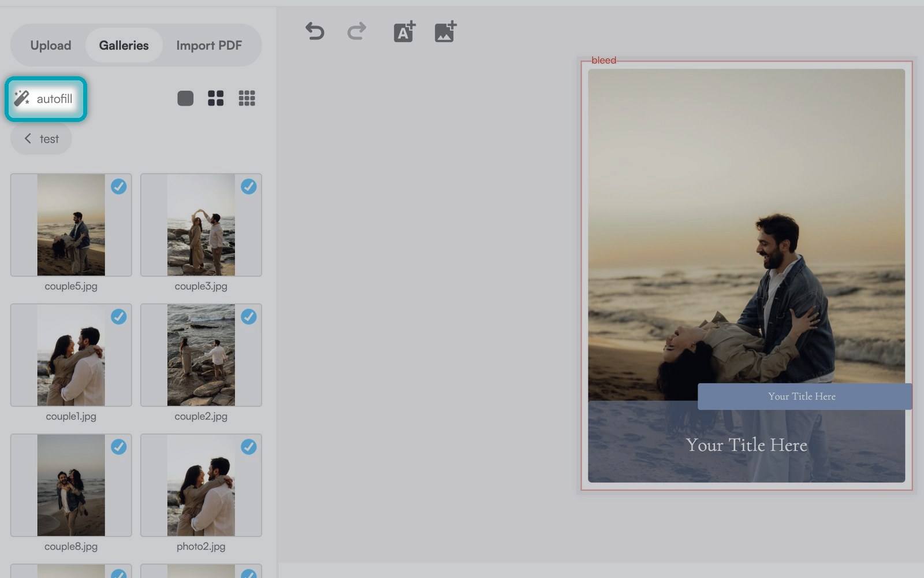The width and height of the screenshot is (924, 578).
Task: Open the Import PDF tab
Action: (209, 45)
